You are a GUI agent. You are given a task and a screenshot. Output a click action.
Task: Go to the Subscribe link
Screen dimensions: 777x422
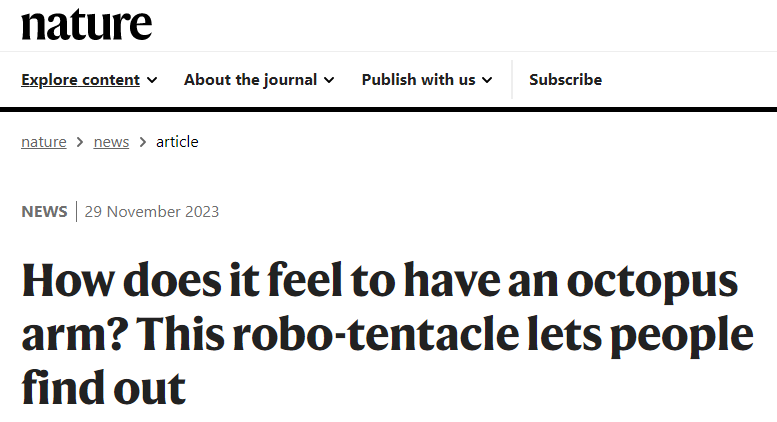click(565, 80)
